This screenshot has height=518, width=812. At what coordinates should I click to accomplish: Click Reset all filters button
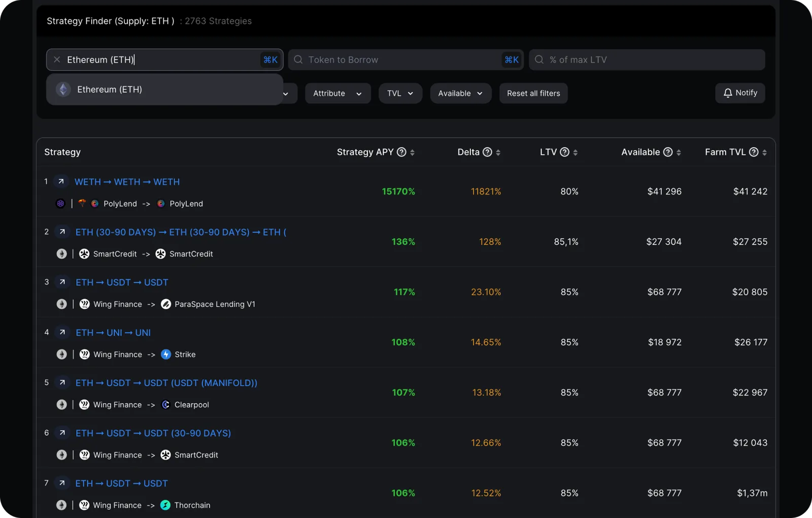click(x=533, y=93)
